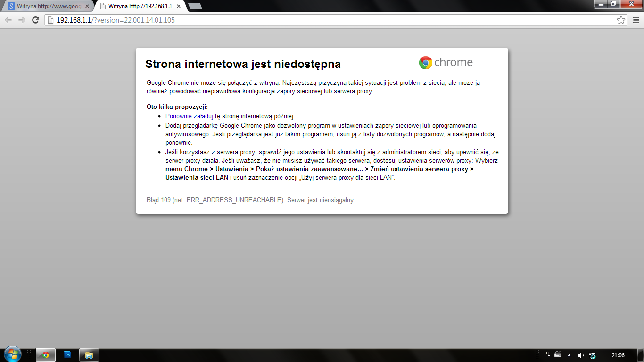Screen dimensions: 644x362
Task: Open Photoshop from the taskbar
Action: pos(67,354)
